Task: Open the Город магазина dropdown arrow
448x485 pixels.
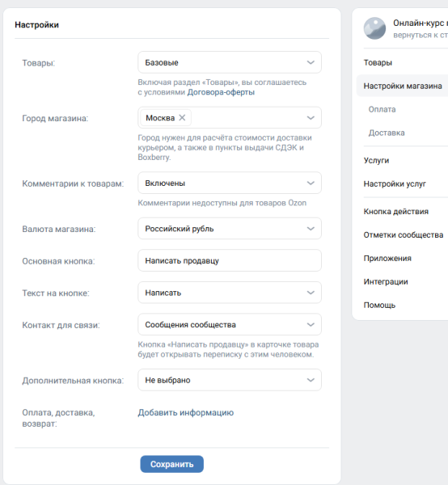Action: coord(311,118)
